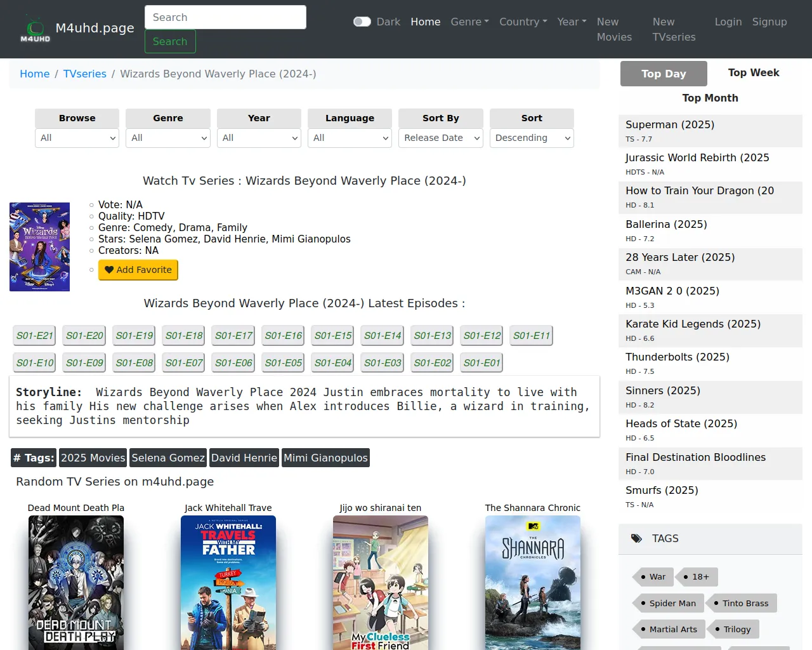
Task: Open episode S01-E16
Action: click(x=284, y=336)
